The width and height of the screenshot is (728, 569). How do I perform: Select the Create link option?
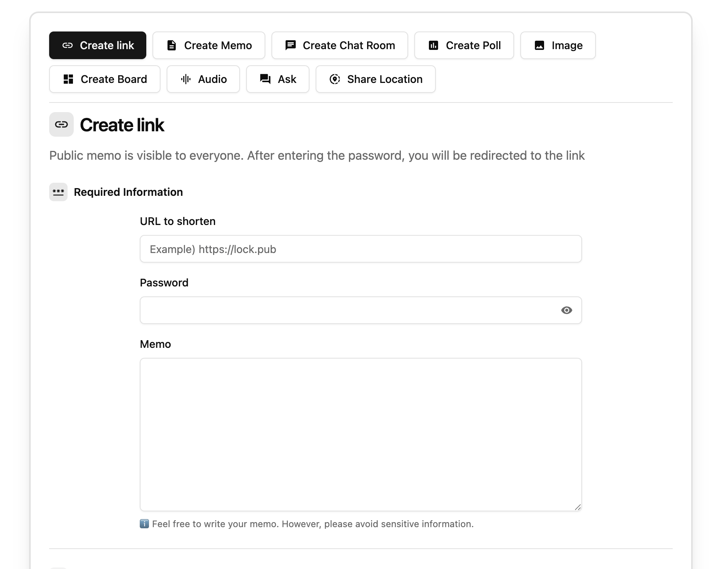[x=98, y=45]
